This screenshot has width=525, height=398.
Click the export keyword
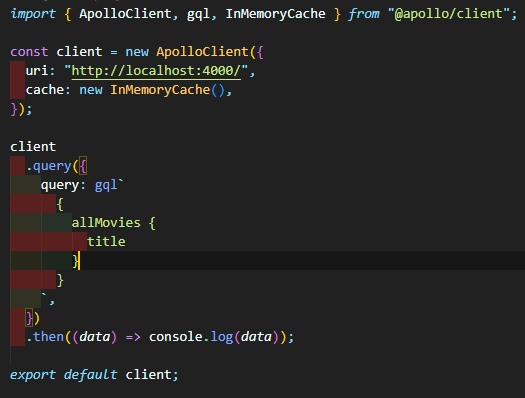tap(33, 375)
